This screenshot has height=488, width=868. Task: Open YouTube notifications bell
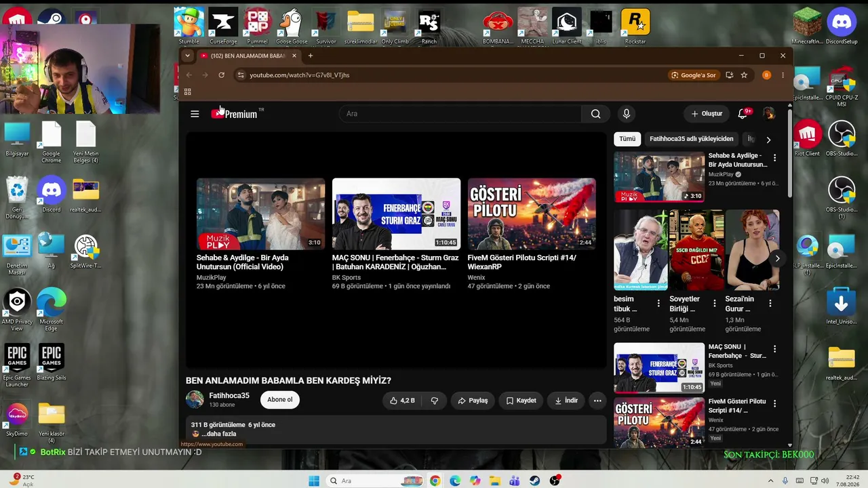743,113
